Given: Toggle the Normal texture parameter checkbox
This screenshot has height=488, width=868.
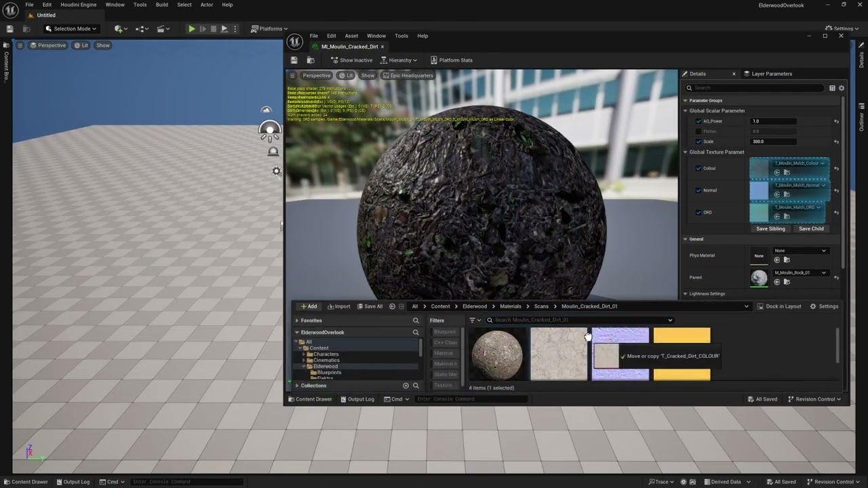Looking at the screenshot, I should (698, 190).
